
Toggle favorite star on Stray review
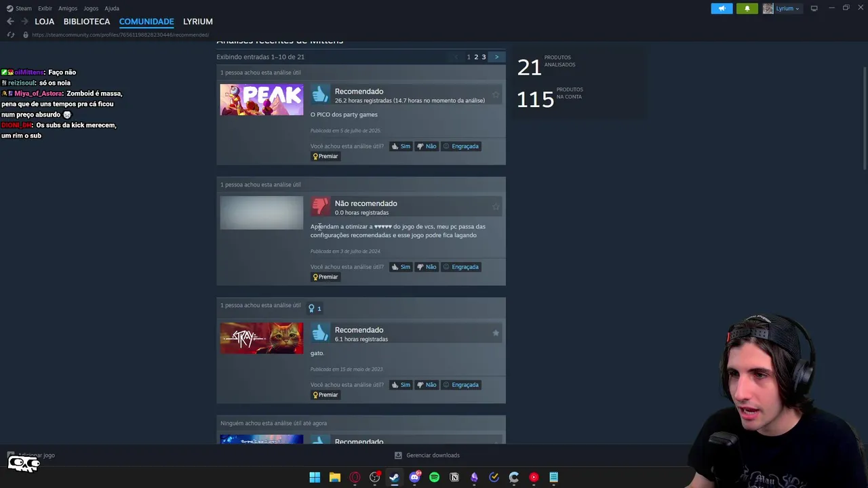(496, 333)
